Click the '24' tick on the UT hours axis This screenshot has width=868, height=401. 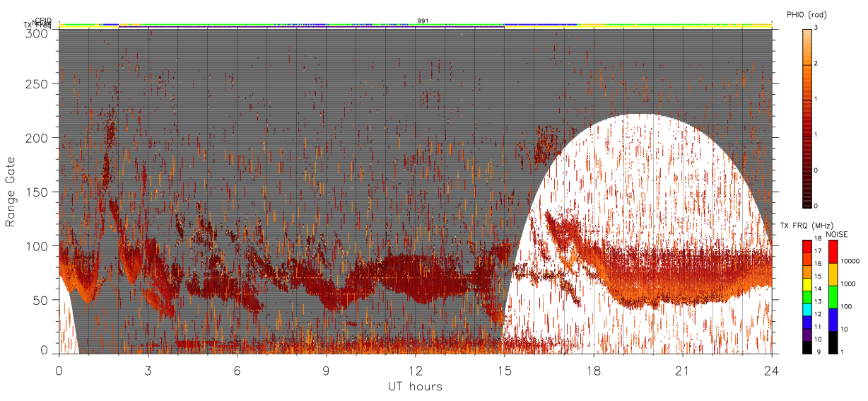coord(772,370)
